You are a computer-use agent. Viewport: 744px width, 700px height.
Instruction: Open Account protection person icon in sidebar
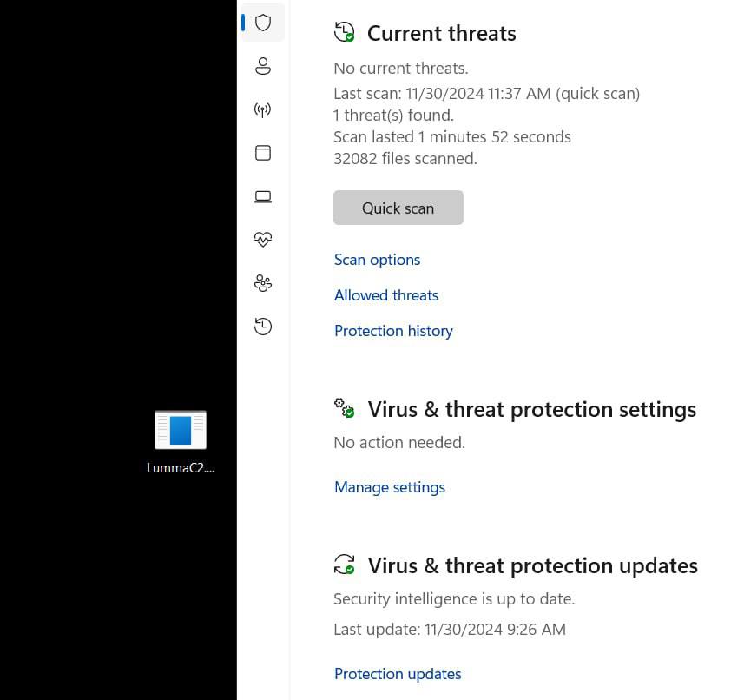pos(263,66)
